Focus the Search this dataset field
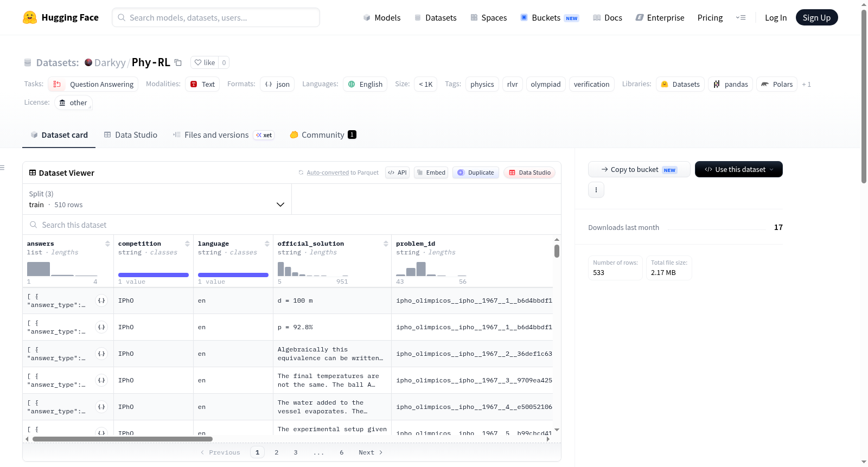 click(x=292, y=225)
